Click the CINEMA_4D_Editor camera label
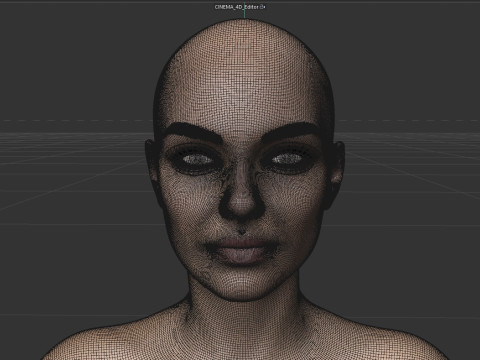The height and width of the screenshot is (360, 480). [236, 7]
